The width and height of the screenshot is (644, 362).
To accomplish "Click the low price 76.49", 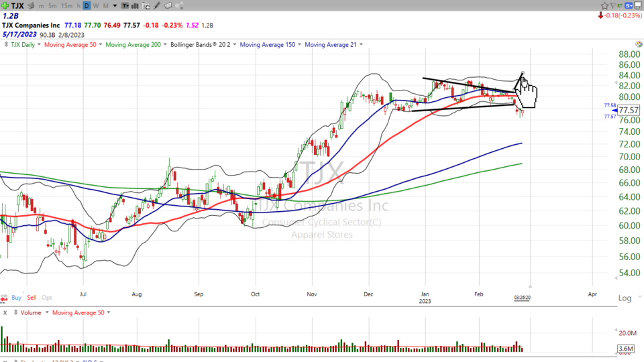I will coord(112,25).
